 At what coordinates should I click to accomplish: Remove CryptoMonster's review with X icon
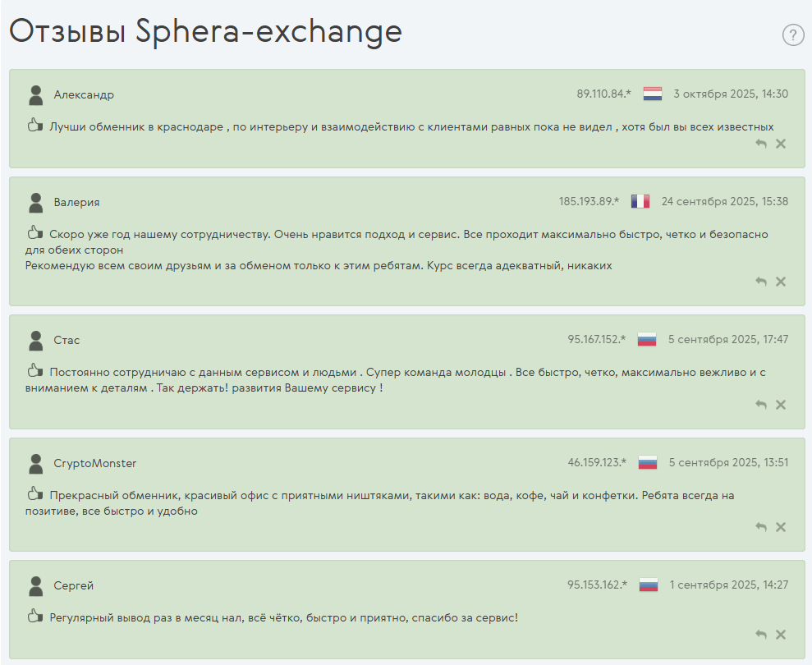click(x=781, y=527)
